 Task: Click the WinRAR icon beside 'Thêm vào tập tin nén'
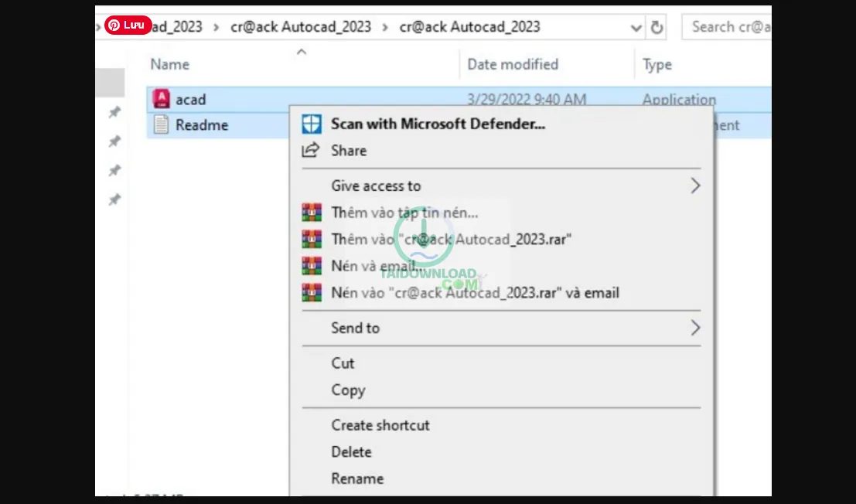click(x=312, y=212)
